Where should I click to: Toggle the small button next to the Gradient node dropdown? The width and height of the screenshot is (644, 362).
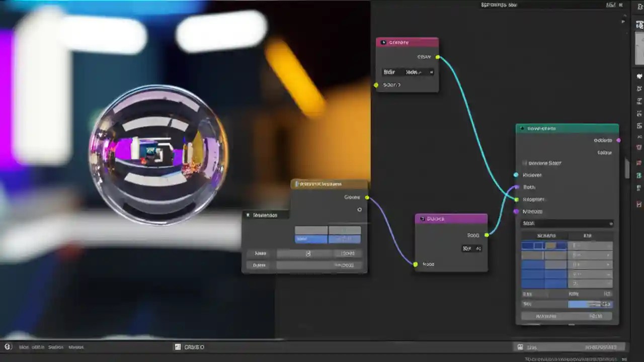pyautogui.click(x=432, y=72)
